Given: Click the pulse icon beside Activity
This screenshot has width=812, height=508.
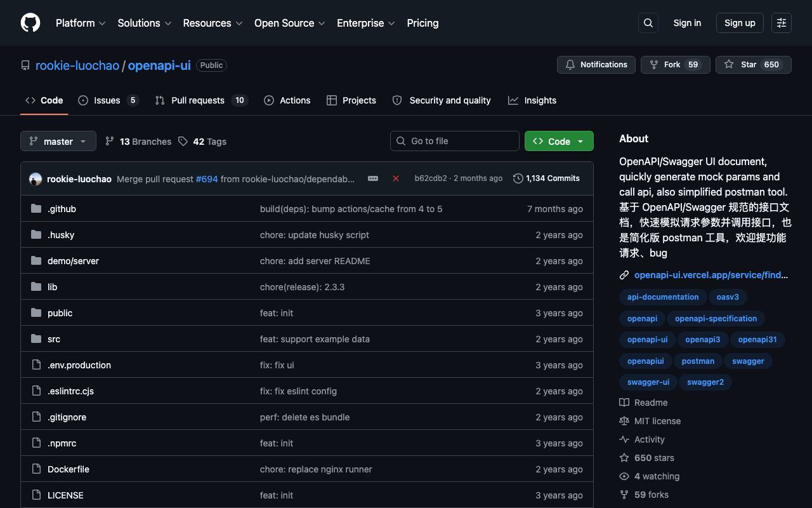Looking at the screenshot, I should pyautogui.click(x=624, y=439).
